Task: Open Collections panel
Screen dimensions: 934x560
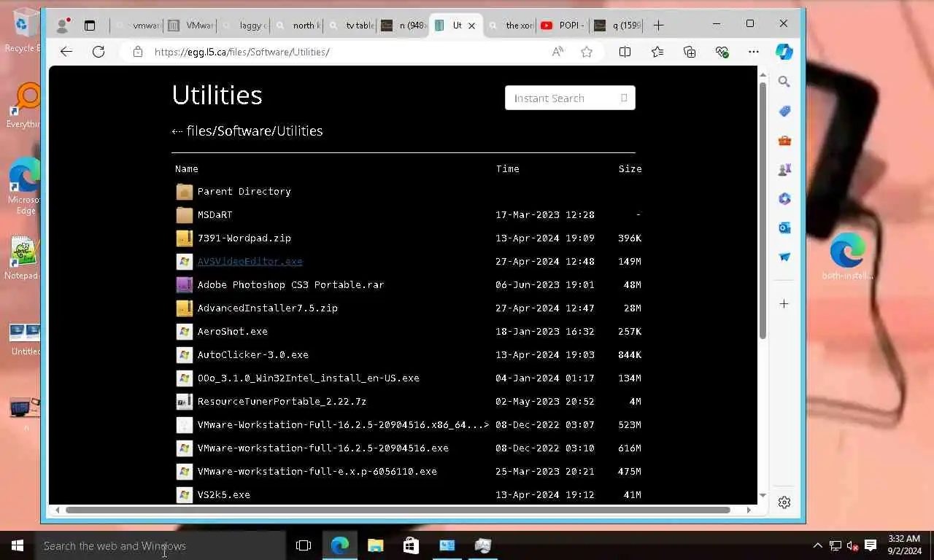Action: [690, 52]
